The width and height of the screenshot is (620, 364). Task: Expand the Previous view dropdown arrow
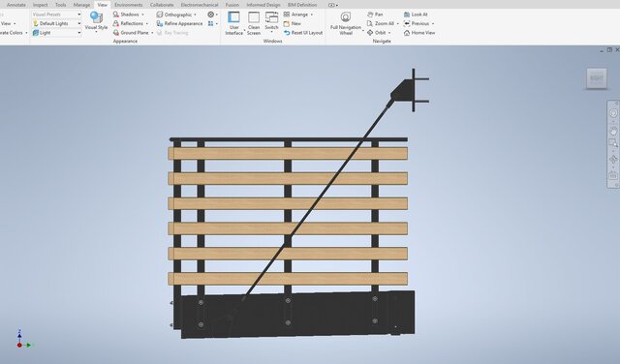click(x=433, y=23)
